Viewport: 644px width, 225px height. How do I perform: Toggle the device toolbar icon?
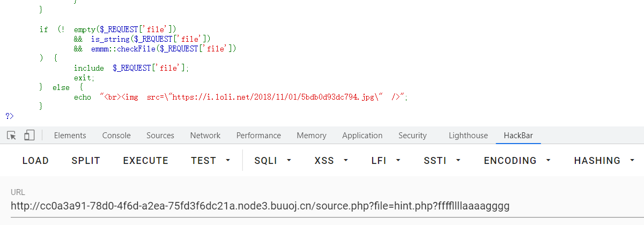coord(29,136)
